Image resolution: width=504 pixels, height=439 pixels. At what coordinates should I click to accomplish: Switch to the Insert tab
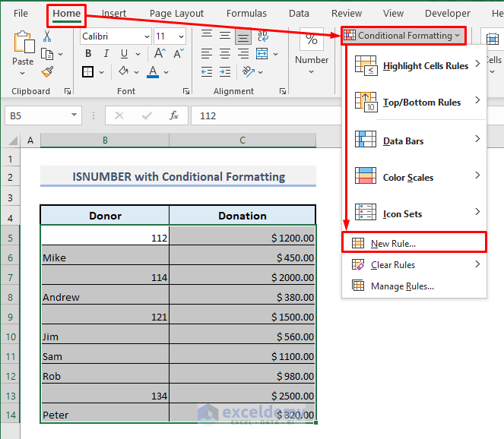114,14
